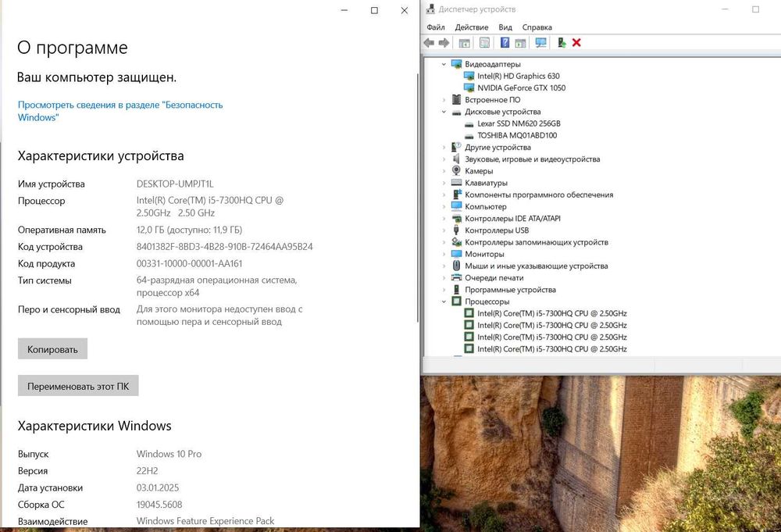This screenshot has height=532, width=781.
Task: Collapse the Видеоадаптеры tree node
Action: pyautogui.click(x=444, y=64)
